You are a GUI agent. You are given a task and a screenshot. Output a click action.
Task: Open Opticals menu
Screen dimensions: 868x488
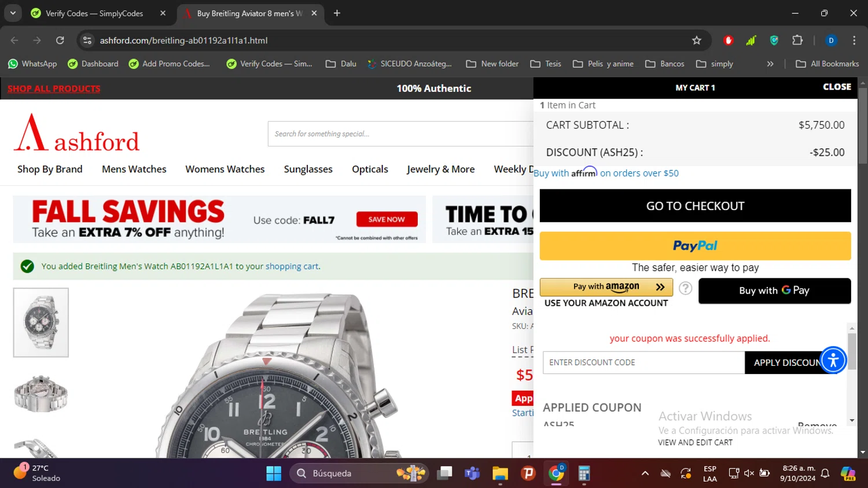370,169
